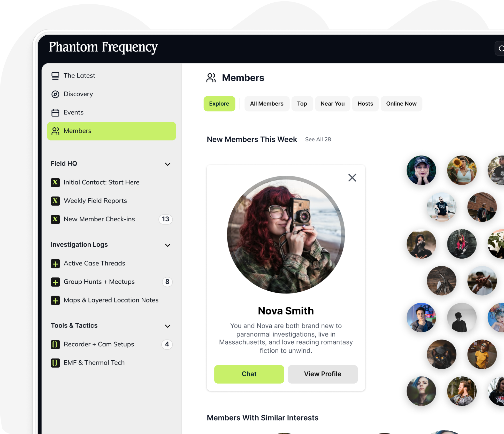
Task: Open Nova Smith's View Profile button
Action: tap(322, 374)
